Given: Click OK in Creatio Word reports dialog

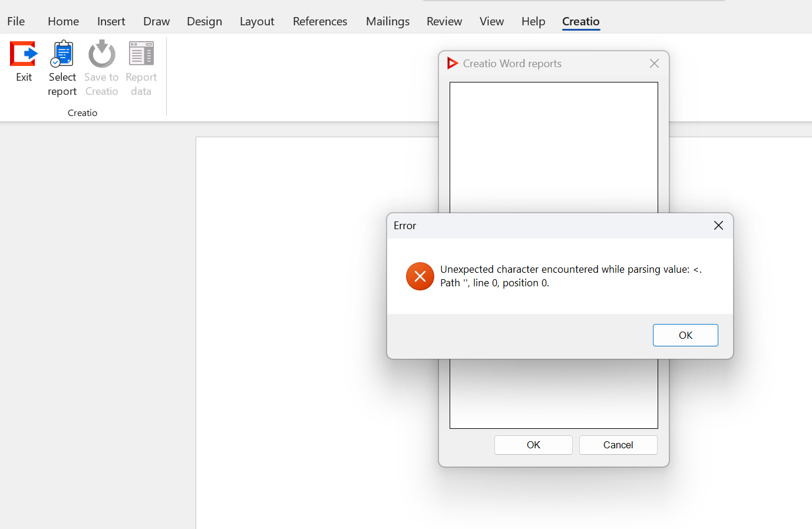Looking at the screenshot, I should tap(533, 445).
